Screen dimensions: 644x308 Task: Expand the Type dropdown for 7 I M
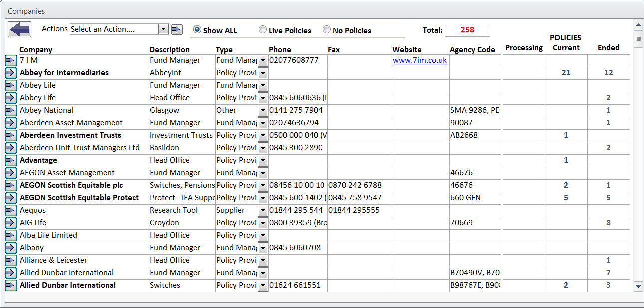(263, 60)
